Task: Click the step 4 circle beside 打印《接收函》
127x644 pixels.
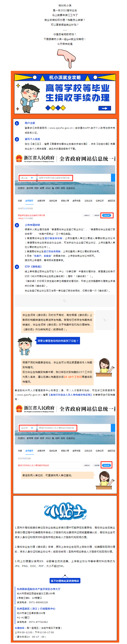Action: point(17,267)
